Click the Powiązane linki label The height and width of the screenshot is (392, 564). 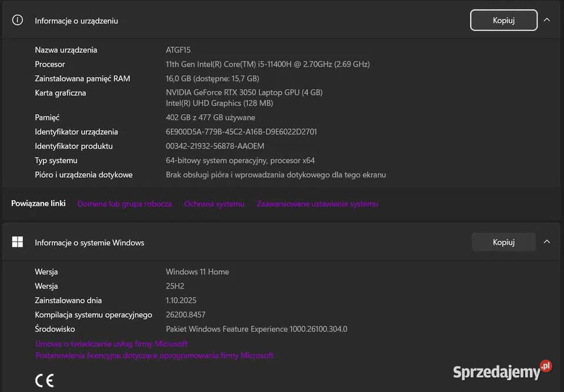(39, 203)
